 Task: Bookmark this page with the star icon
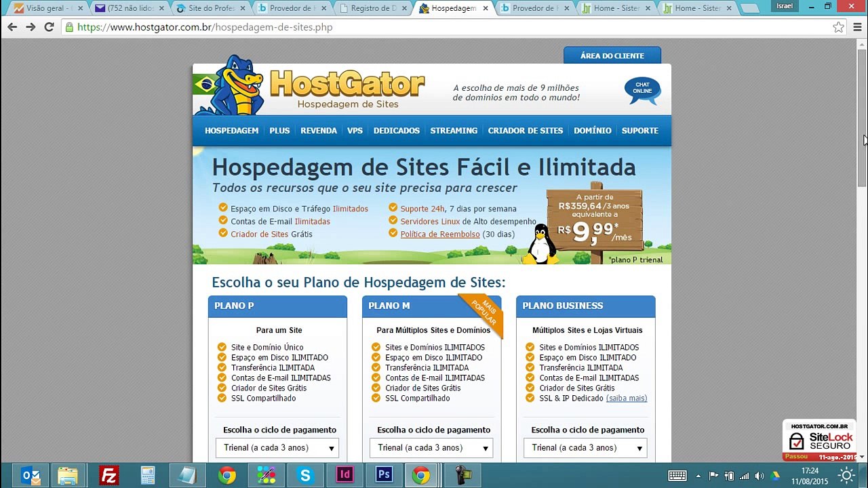click(839, 27)
